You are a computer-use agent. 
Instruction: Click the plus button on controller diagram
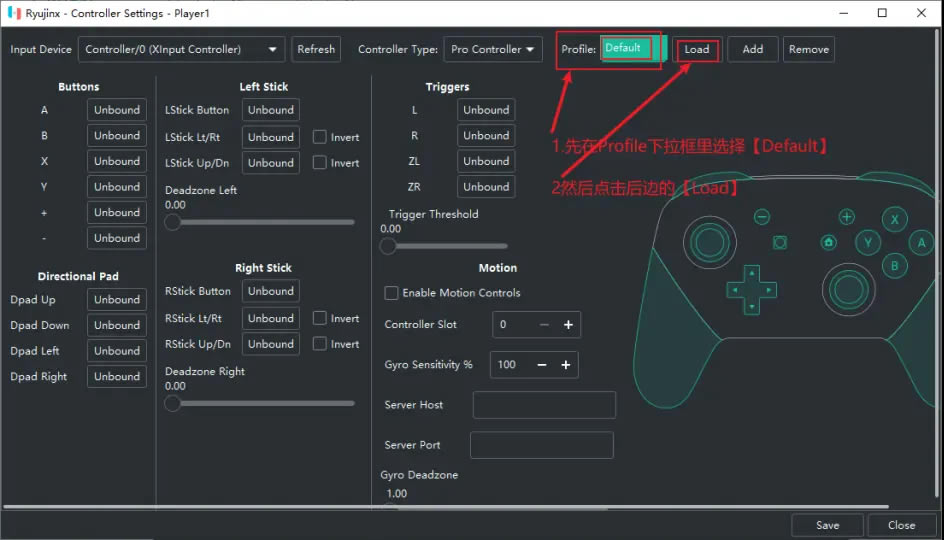point(846,217)
